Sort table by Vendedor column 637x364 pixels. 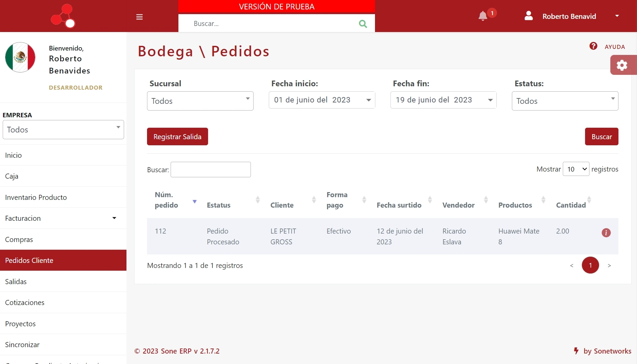[x=486, y=200]
